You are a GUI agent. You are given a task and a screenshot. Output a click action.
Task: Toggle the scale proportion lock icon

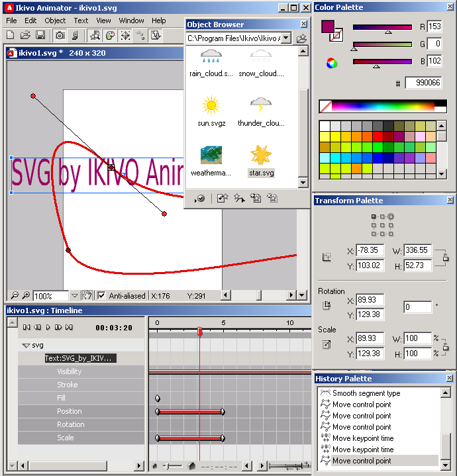pyautogui.click(x=446, y=346)
